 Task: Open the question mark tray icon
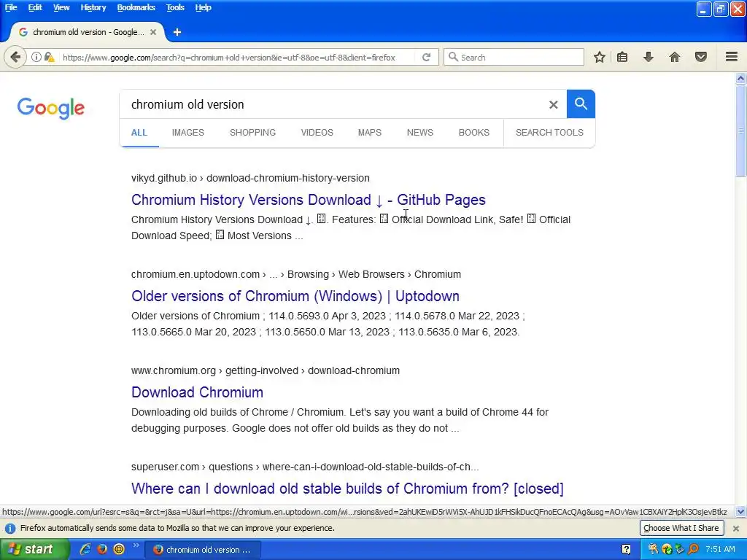(x=627, y=549)
